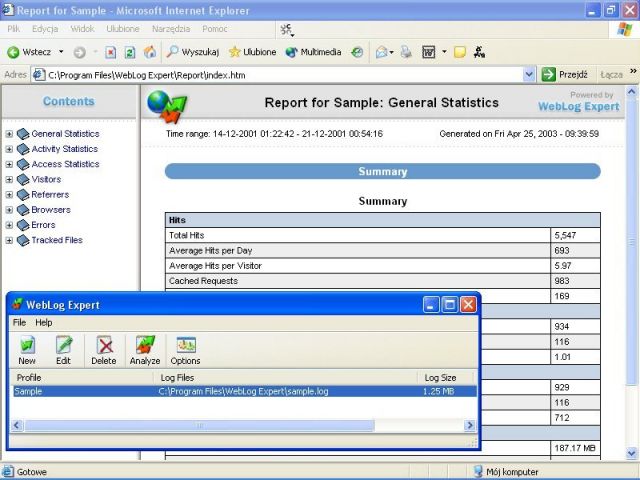
Task: Expand the General Statistics tree node
Action: pyautogui.click(x=9, y=134)
